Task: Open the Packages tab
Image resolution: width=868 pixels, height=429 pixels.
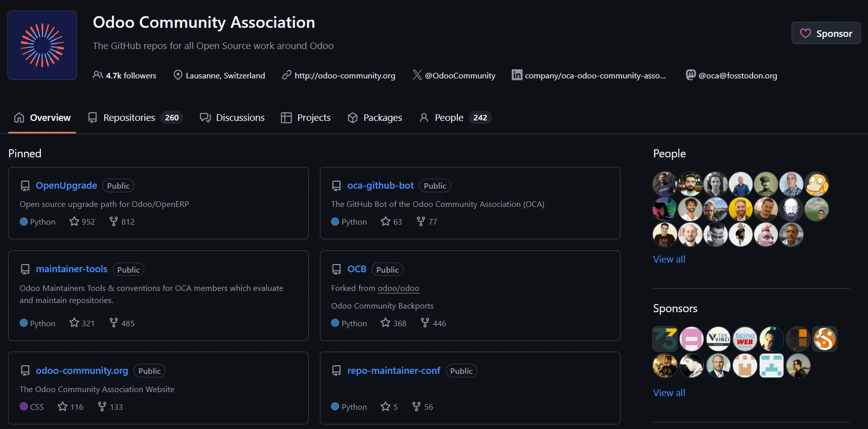Action: tap(375, 117)
